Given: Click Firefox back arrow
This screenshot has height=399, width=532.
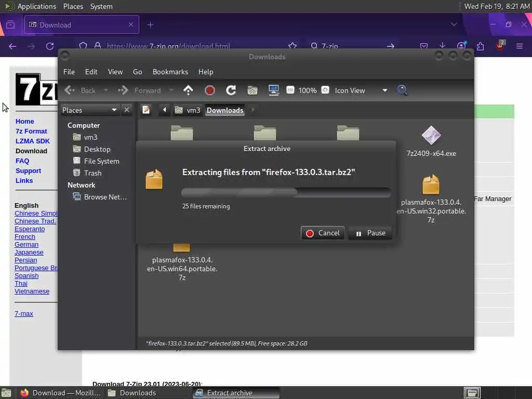Looking at the screenshot, I should (x=12, y=46).
